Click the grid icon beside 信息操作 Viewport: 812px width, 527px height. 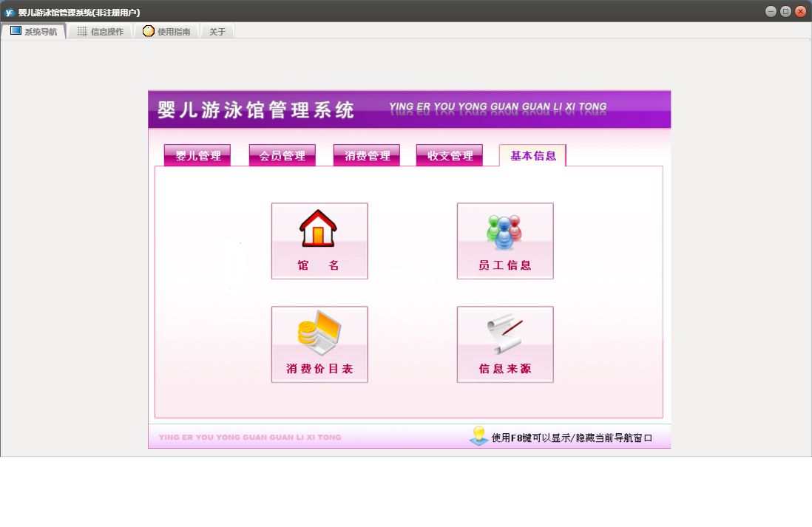point(82,32)
